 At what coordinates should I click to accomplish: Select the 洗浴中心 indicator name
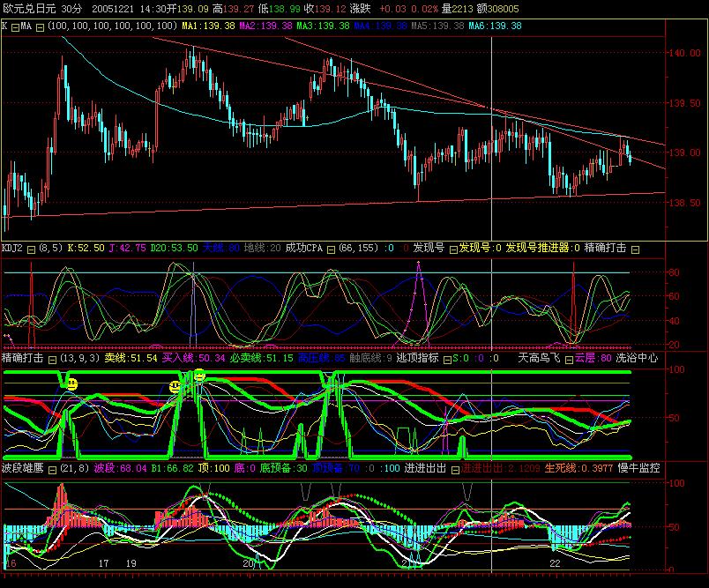(637, 358)
